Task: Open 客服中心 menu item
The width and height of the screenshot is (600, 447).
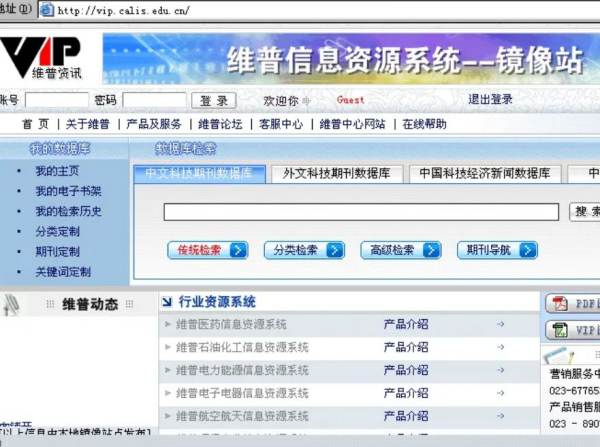Action: tap(281, 124)
